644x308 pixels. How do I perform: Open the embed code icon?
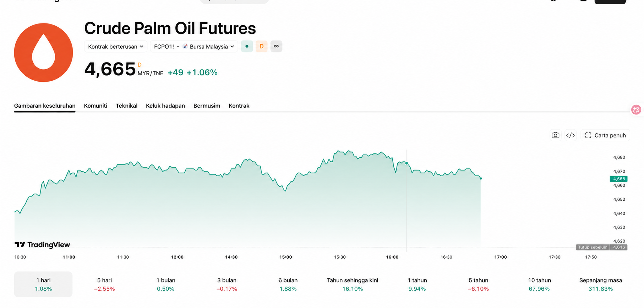571,135
